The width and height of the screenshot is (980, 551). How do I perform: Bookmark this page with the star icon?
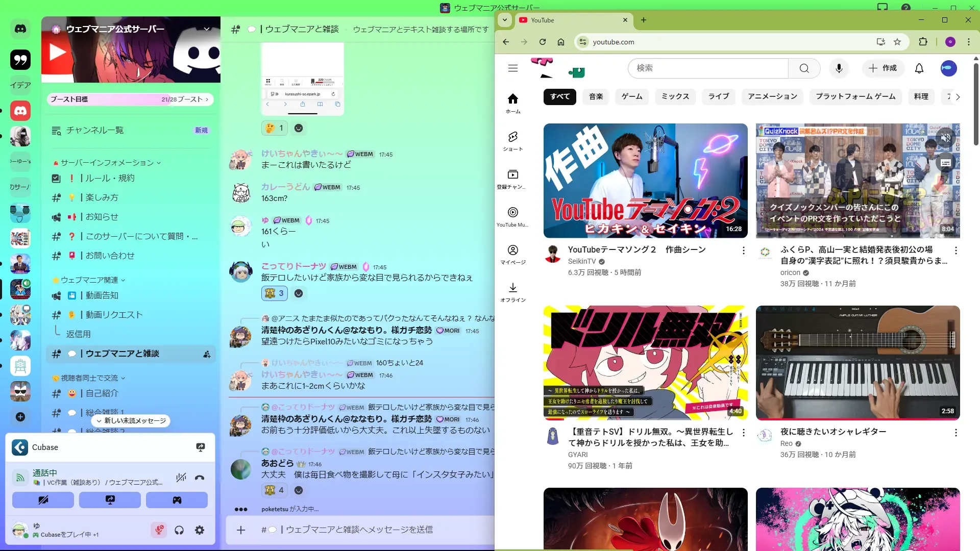(x=897, y=42)
